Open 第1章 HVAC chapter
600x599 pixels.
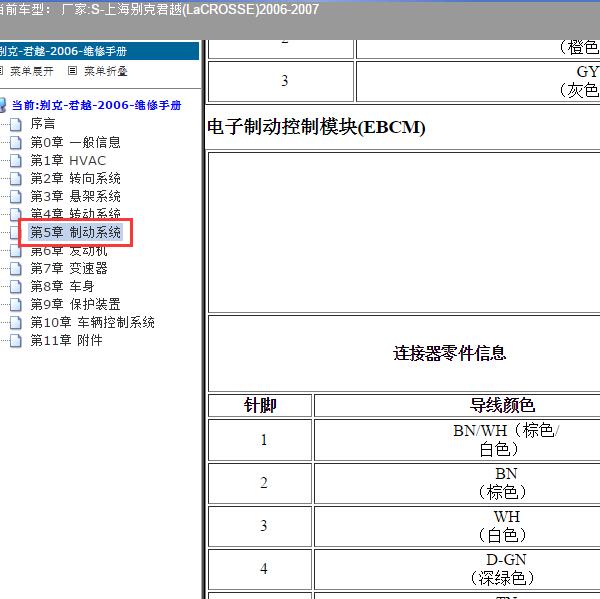tap(68, 160)
